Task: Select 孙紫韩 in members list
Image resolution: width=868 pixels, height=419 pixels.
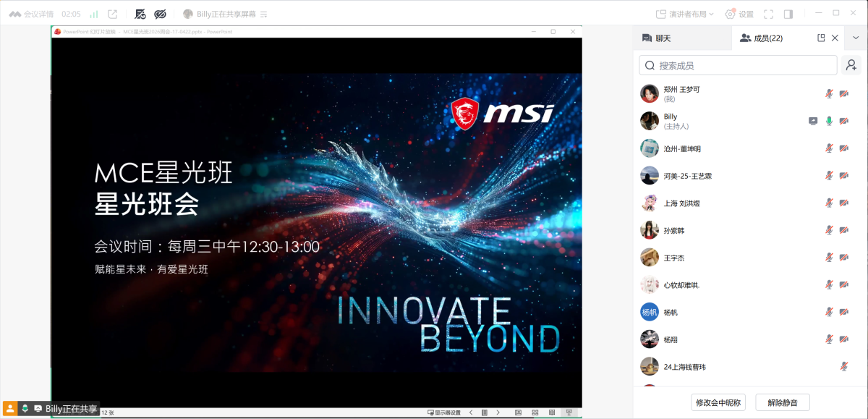Action: point(749,230)
